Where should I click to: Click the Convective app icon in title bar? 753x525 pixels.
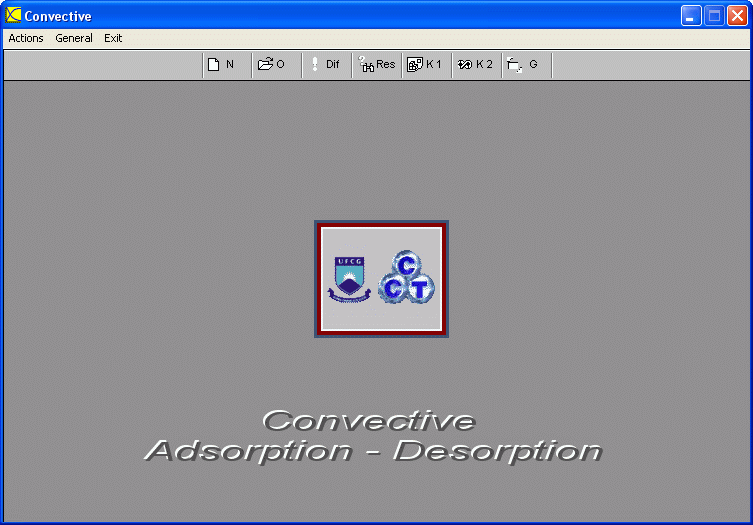(x=13, y=15)
